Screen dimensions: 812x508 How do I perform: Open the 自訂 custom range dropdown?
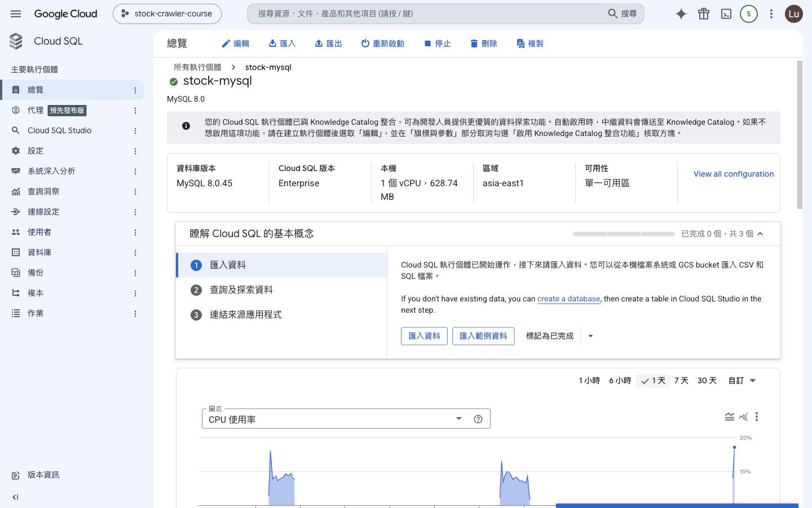tap(742, 380)
